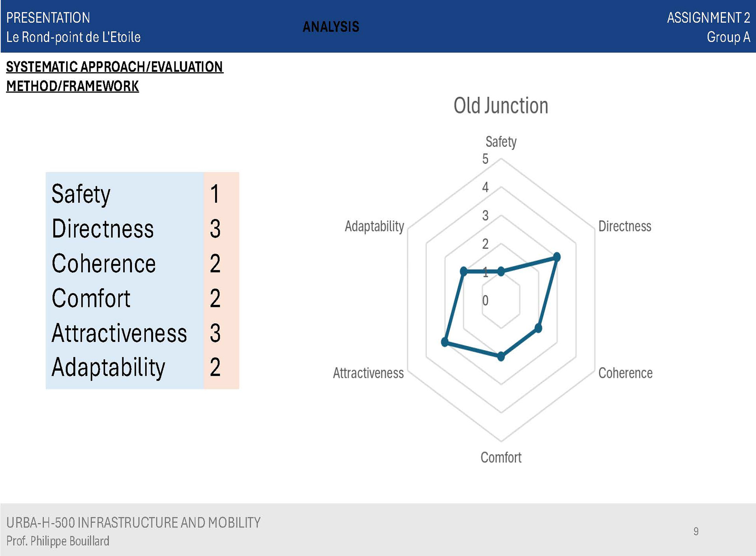Click the Comfort data point marker
The height and width of the screenshot is (556, 756).
click(501, 357)
